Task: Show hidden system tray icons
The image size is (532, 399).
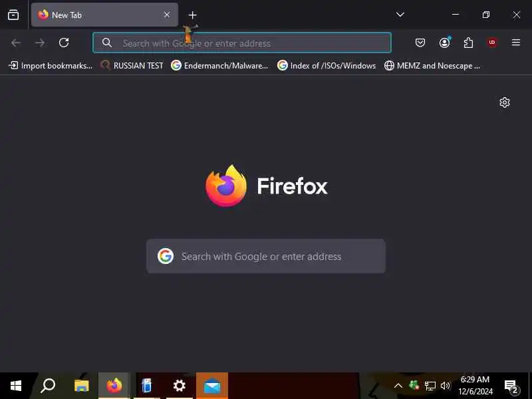Action: click(398, 386)
